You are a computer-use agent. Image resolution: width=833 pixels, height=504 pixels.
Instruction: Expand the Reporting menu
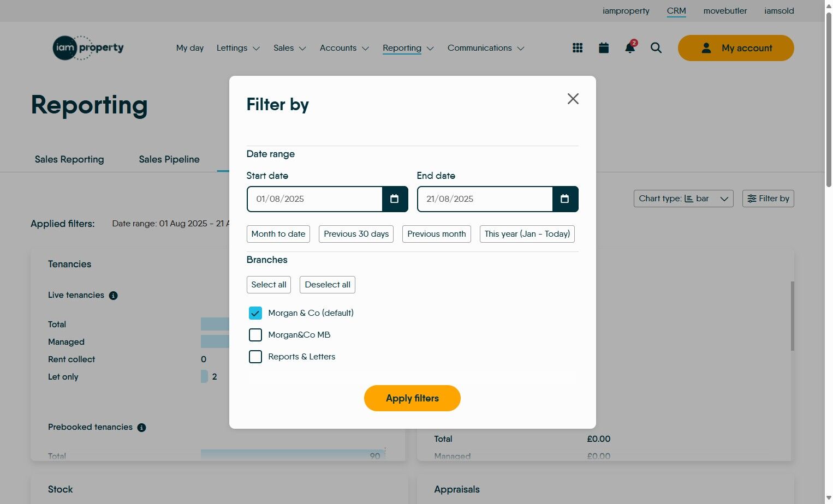pos(408,48)
